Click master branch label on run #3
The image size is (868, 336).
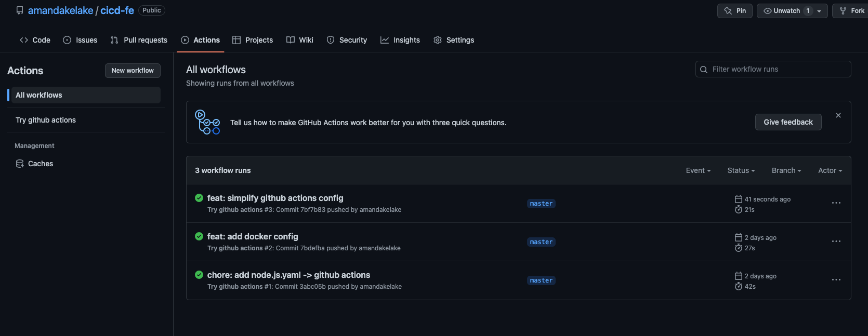(541, 204)
